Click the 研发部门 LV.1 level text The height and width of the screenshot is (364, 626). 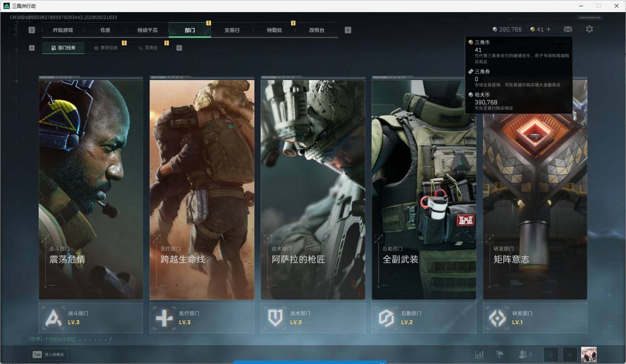click(x=517, y=322)
